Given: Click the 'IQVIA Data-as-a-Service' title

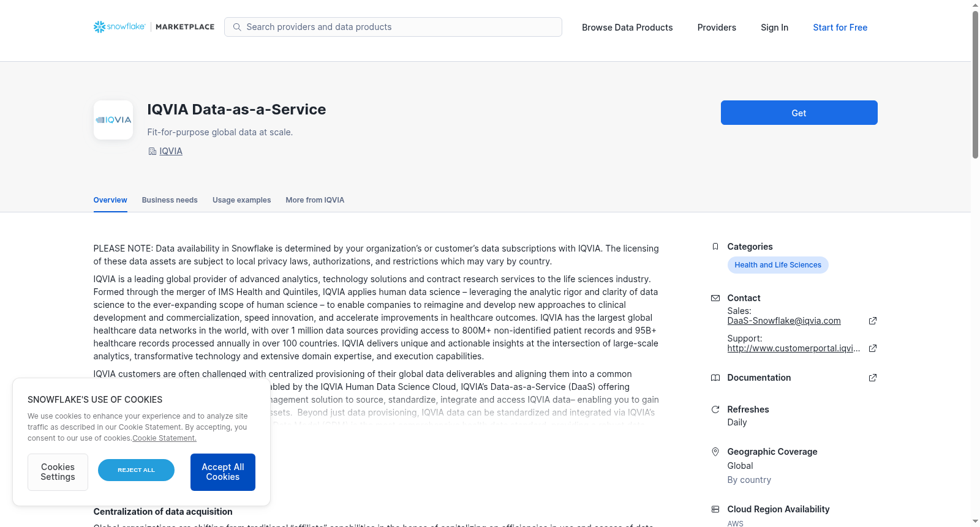Looking at the screenshot, I should click(x=236, y=110).
